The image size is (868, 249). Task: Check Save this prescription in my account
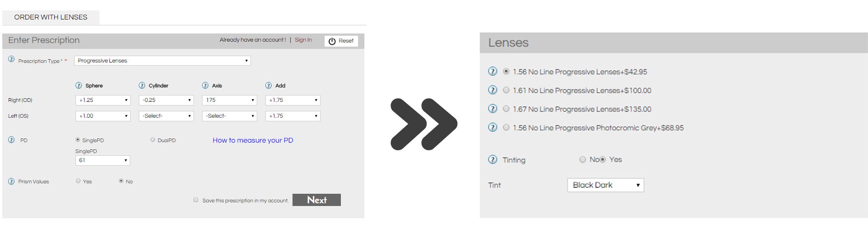[196, 200]
